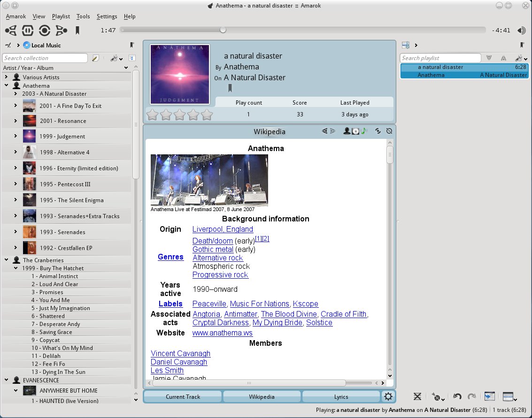The height and width of the screenshot is (418, 532).
Task: Open the Vincent Cavanagh member link
Action: click(180, 353)
